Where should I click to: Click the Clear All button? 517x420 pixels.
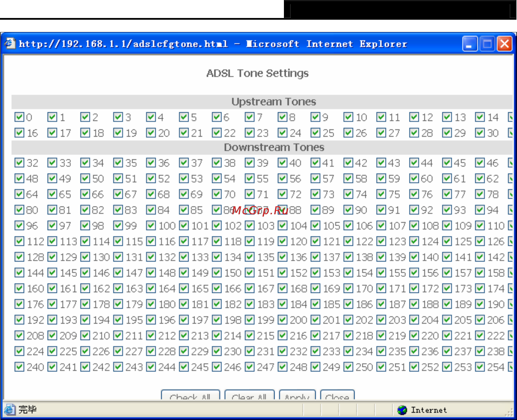pyautogui.click(x=249, y=395)
